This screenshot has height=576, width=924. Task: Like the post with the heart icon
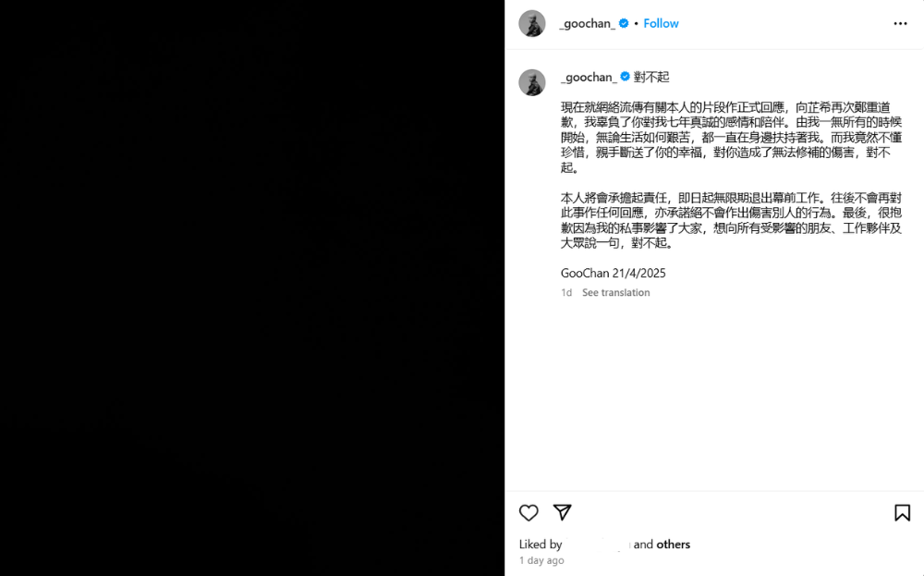(x=529, y=513)
